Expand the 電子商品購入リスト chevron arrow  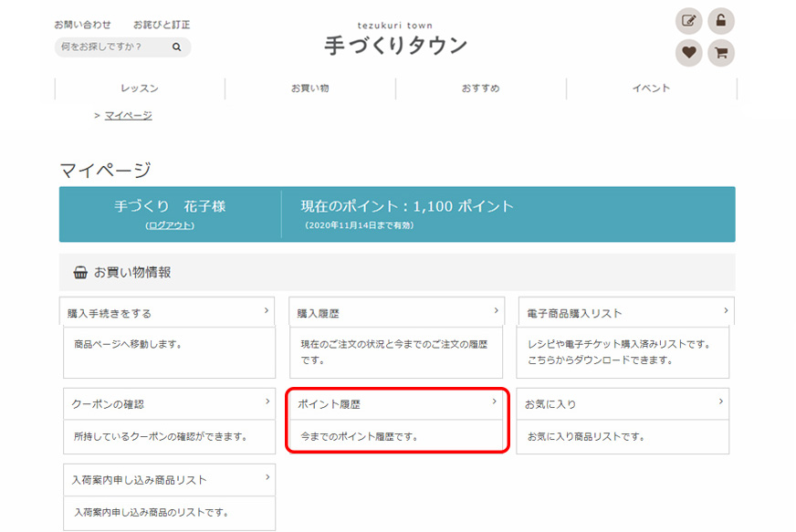point(726,311)
